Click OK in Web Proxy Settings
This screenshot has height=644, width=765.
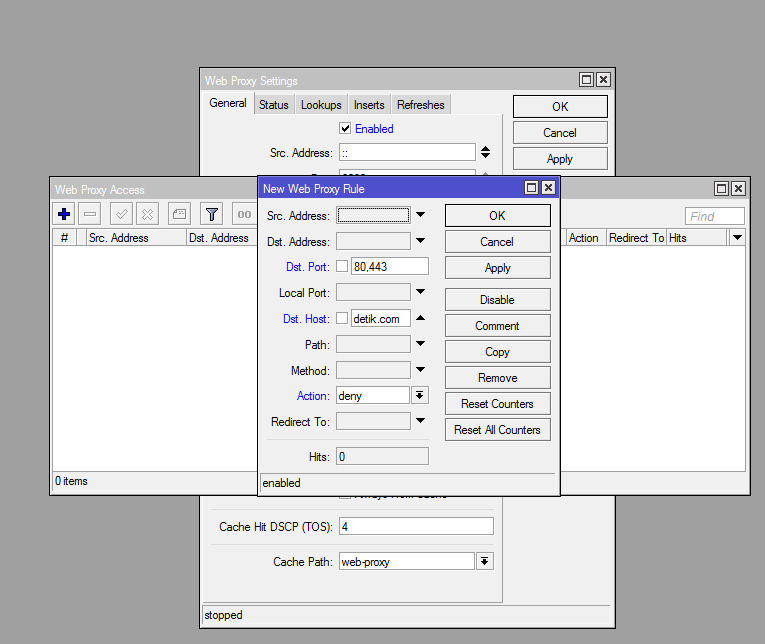(560, 106)
